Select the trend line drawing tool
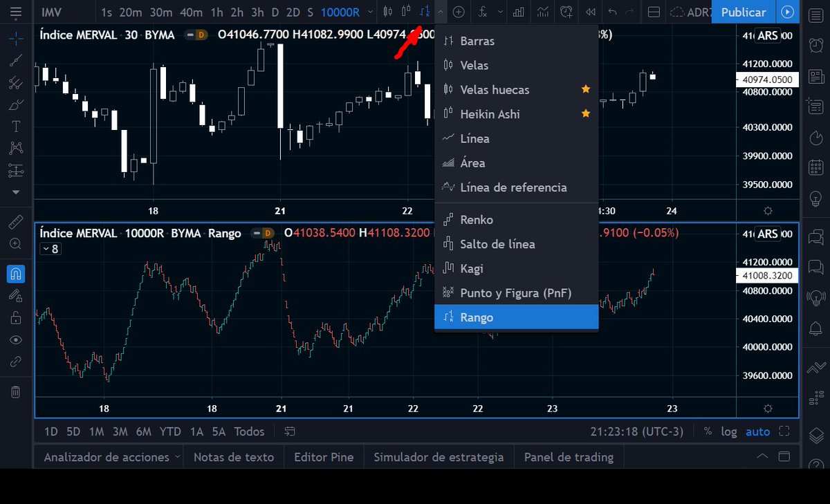The width and height of the screenshot is (830, 504). pyautogui.click(x=15, y=61)
